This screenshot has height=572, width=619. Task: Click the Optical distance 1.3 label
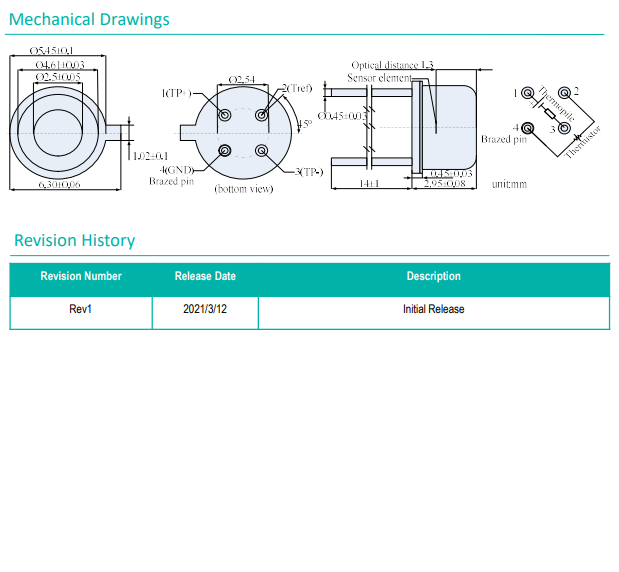392,65
